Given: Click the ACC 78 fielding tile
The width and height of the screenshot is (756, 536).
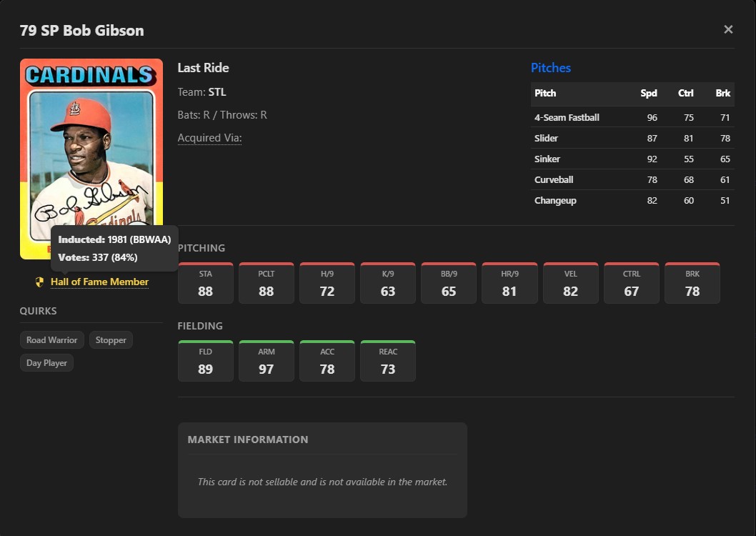Looking at the screenshot, I should click(x=327, y=361).
